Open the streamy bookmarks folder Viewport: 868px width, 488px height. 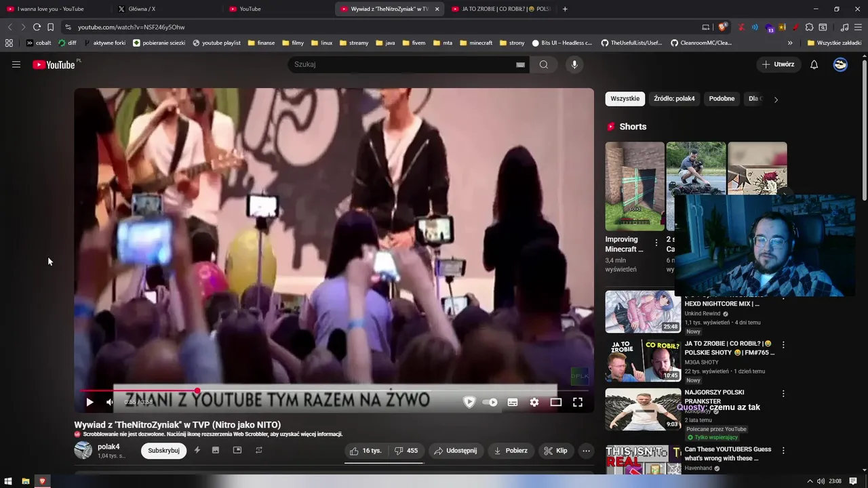click(353, 43)
